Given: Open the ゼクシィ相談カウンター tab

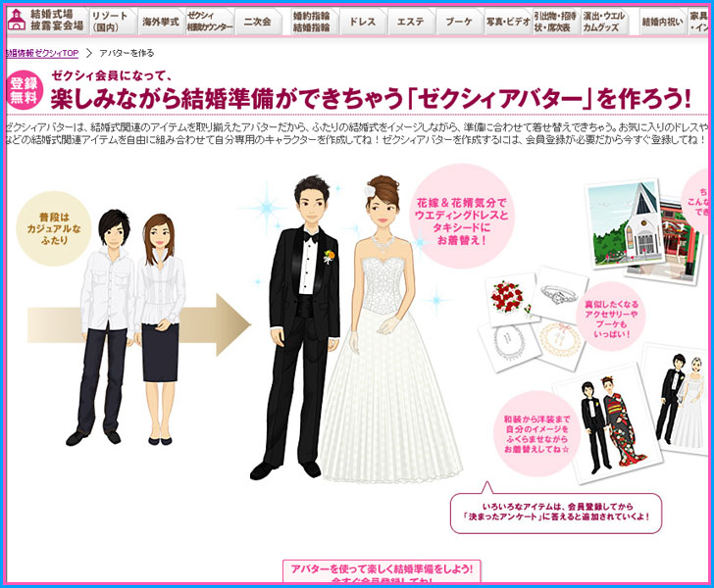Looking at the screenshot, I should pos(210,22).
